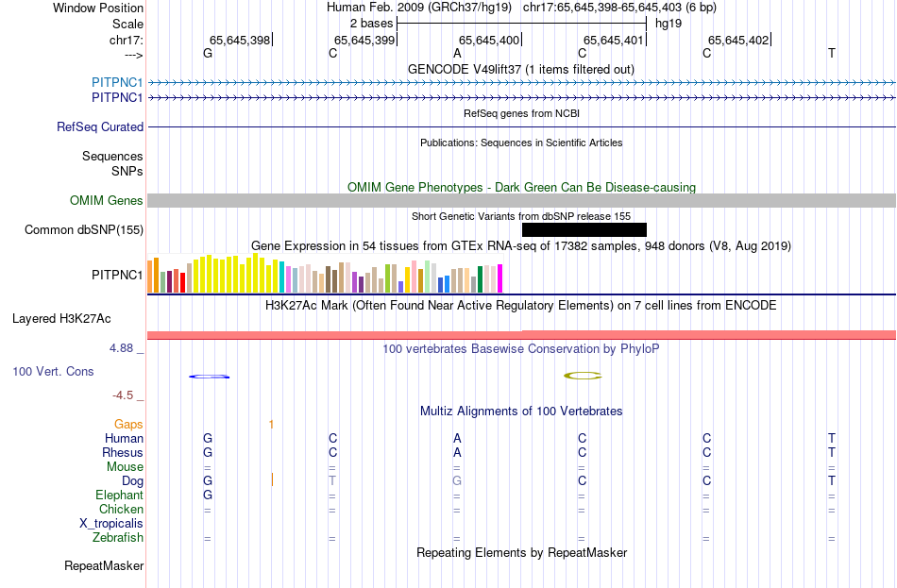The width and height of the screenshot is (897, 588).
Task: Click the Rhesus species row label
Action: pyautogui.click(x=123, y=452)
